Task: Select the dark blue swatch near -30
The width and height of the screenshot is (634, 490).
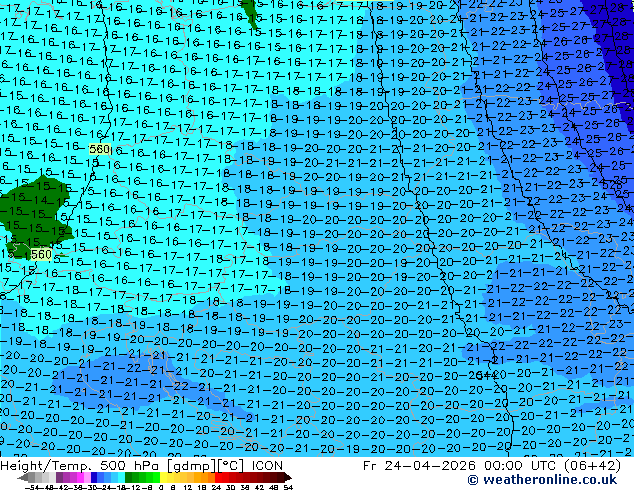Action: click(94, 477)
